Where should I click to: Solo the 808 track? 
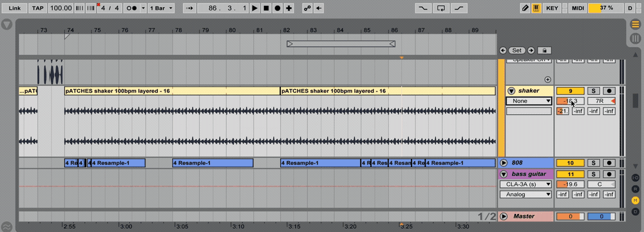coord(593,163)
